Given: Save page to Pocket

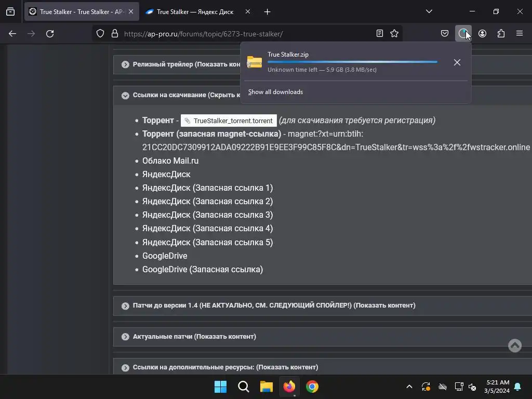Looking at the screenshot, I should [x=445, y=33].
